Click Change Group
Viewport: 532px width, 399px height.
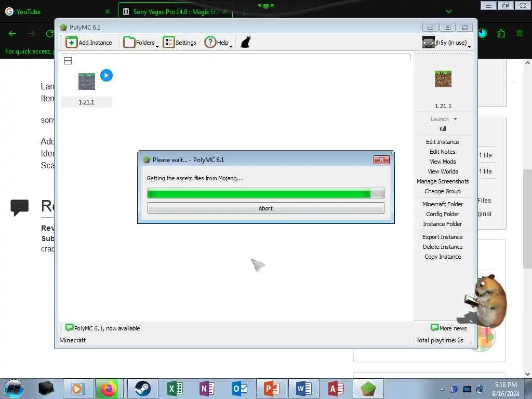pos(443,191)
